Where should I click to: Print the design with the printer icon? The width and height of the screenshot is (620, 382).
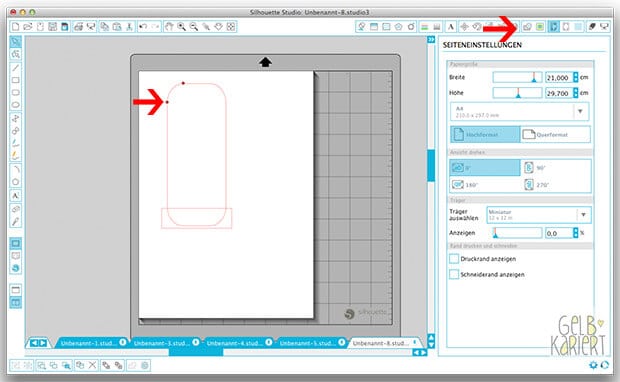(x=78, y=26)
